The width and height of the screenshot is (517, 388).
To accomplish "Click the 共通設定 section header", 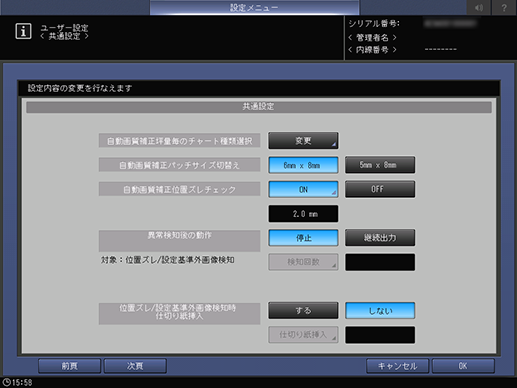I will [x=259, y=107].
